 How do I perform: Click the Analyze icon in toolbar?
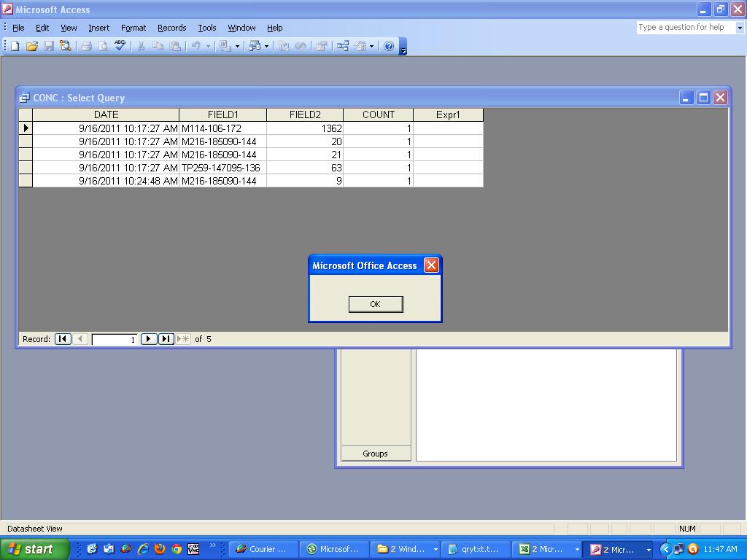tap(255, 46)
